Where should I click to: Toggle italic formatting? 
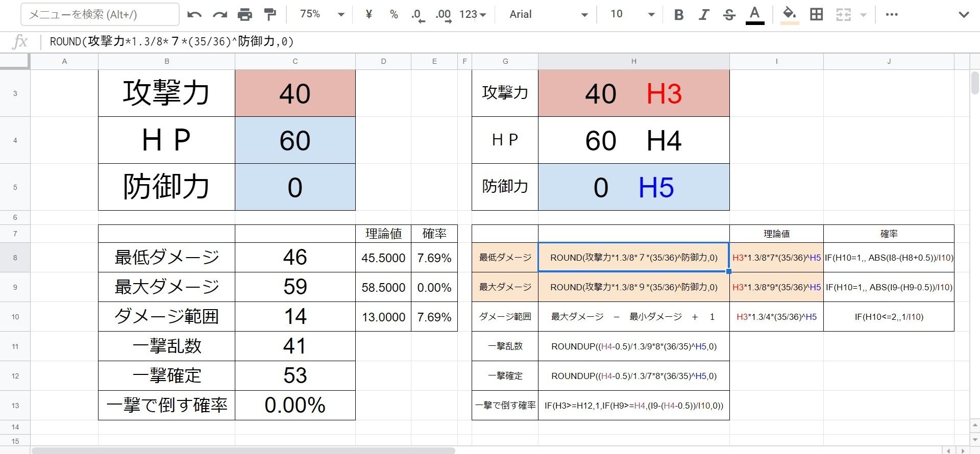click(704, 15)
